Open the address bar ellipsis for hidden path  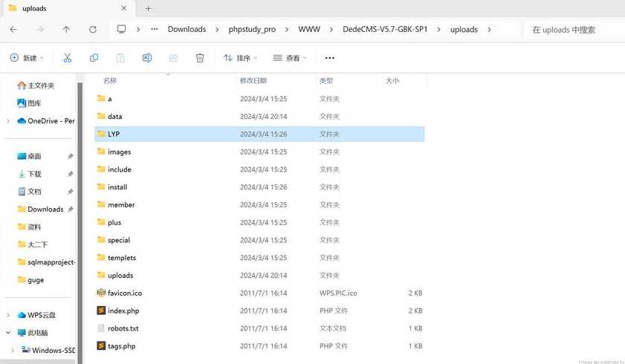click(x=155, y=29)
